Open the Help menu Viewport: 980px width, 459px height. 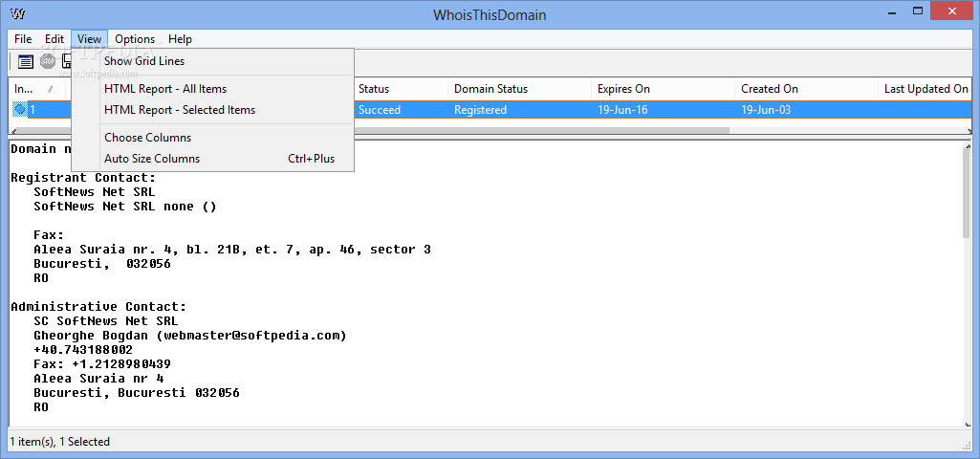(x=180, y=39)
